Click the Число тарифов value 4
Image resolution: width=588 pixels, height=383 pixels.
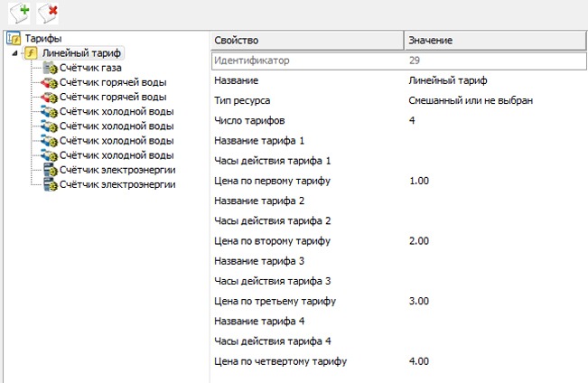coord(412,120)
